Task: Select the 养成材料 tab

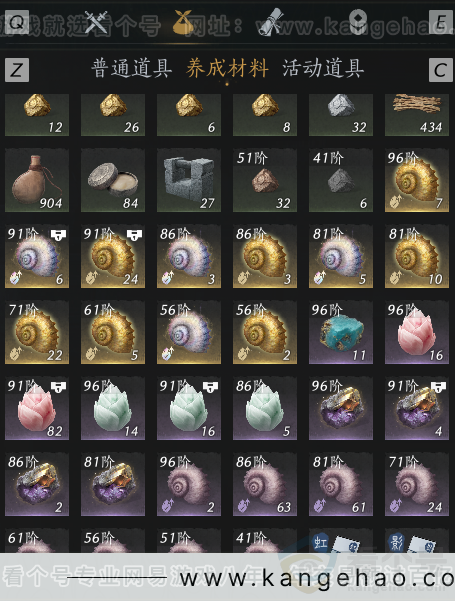Action: (227, 69)
